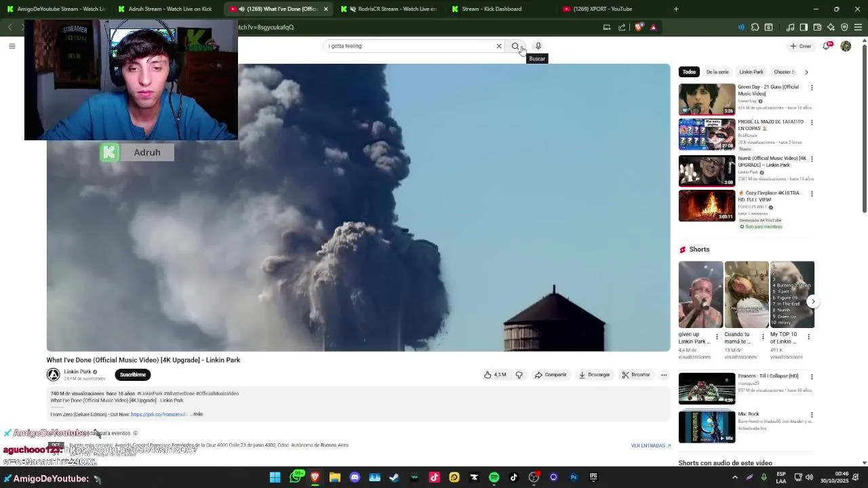This screenshot has width=868, height=488.
Task: Open YouTube notifications bell
Action: coord(826,46)
